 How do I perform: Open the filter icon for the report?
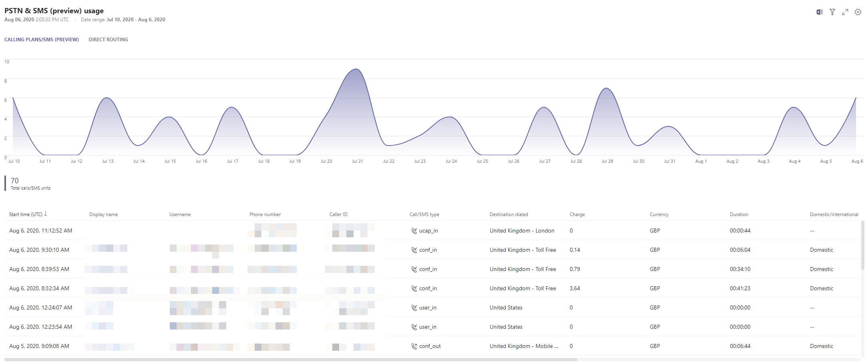832,12
